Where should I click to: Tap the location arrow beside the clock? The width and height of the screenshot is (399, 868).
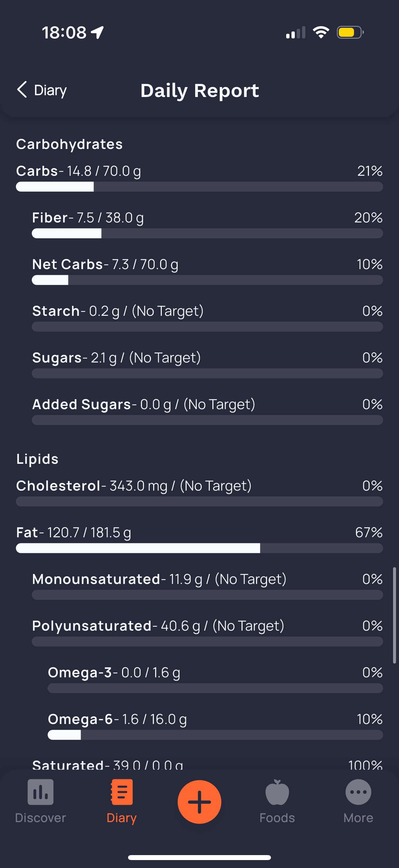[x=97, y=32]
